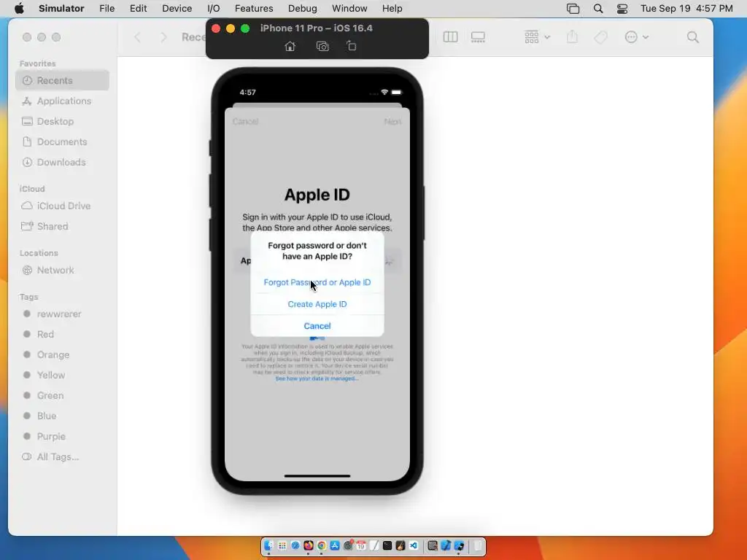This screenshot has height=560, width=747.
Task: Select Documents in Finder sidebar
Action: 63,142
